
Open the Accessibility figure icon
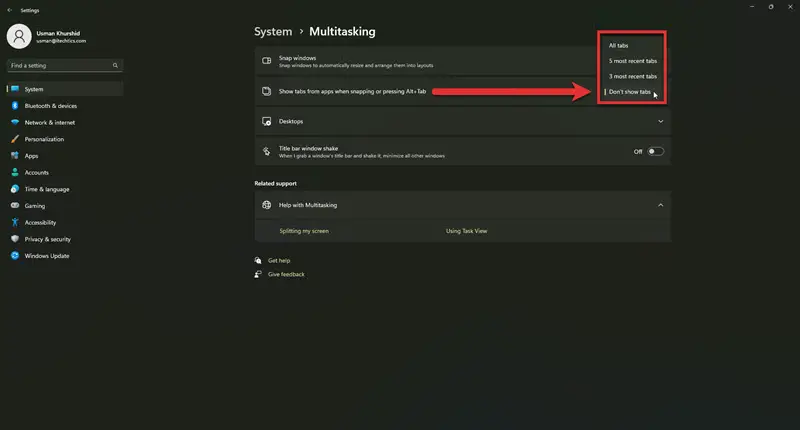point(15,222)
